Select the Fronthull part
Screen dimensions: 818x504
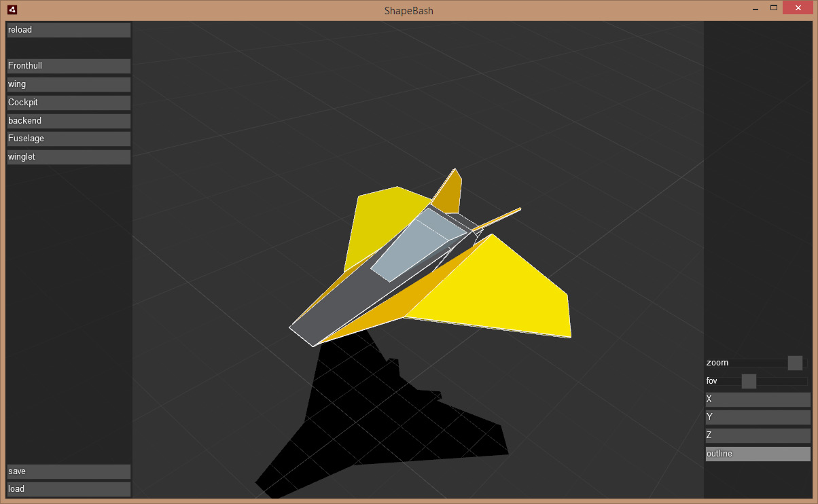(x=68, y=66)
